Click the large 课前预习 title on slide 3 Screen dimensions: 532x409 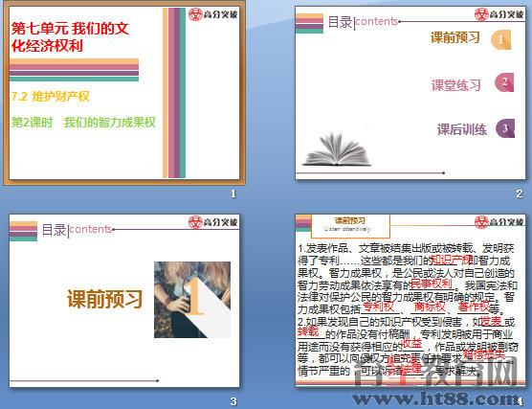click(x=105, y=299)
